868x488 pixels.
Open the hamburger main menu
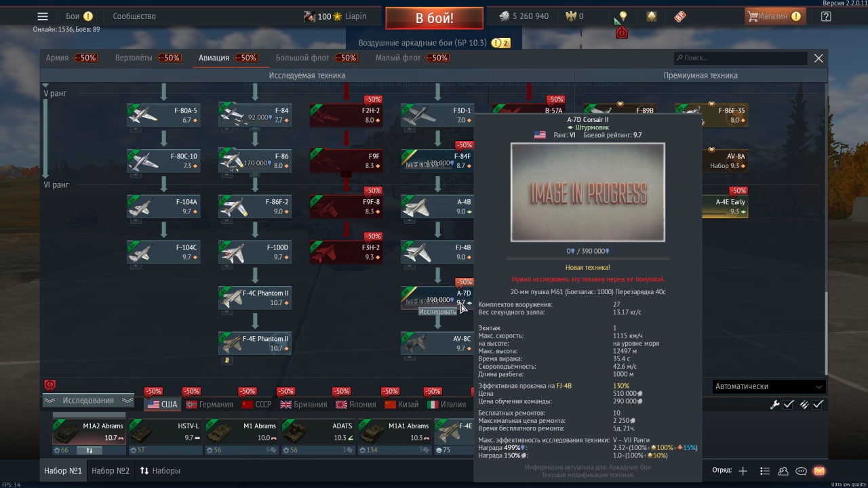tap(43, 16)
